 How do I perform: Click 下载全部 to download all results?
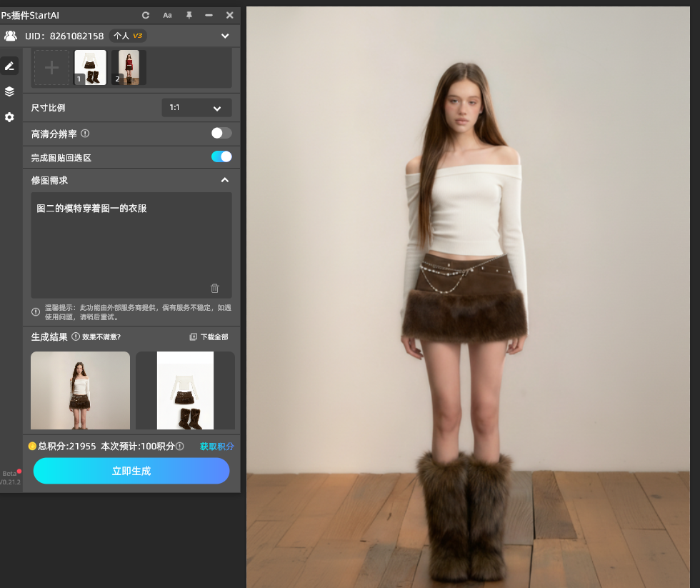coord(209,337)
